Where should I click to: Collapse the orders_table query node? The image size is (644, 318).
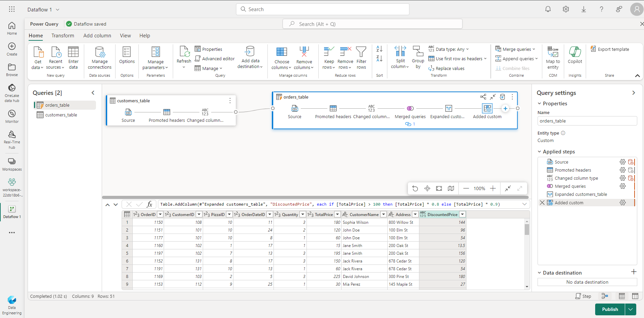click(x=493, y=97)
